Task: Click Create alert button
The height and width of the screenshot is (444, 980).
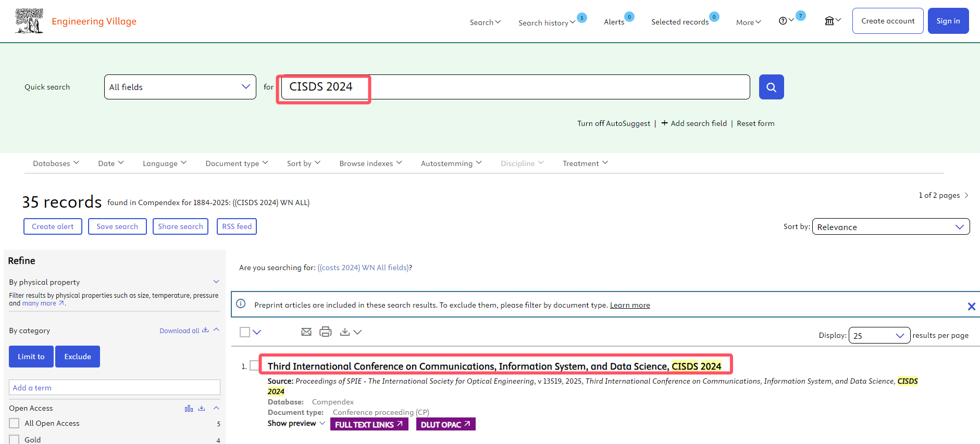Action: point(53,226)
